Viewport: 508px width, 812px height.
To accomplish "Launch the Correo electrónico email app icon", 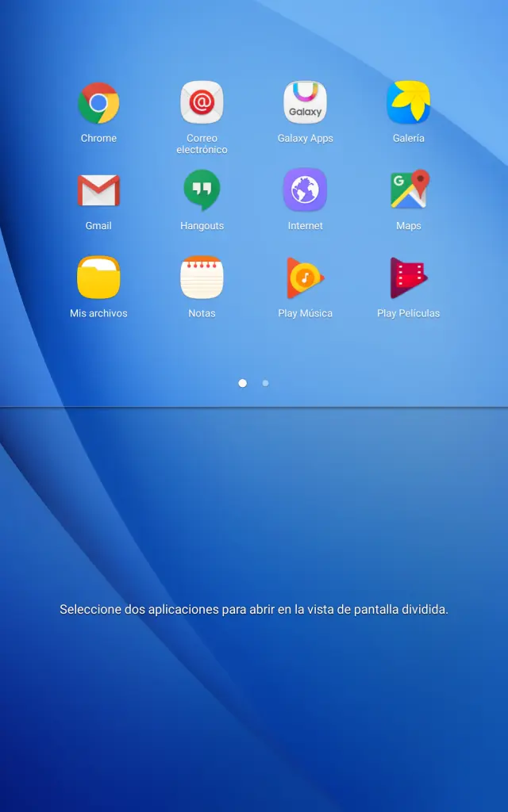I will click(x=202, y=103).
